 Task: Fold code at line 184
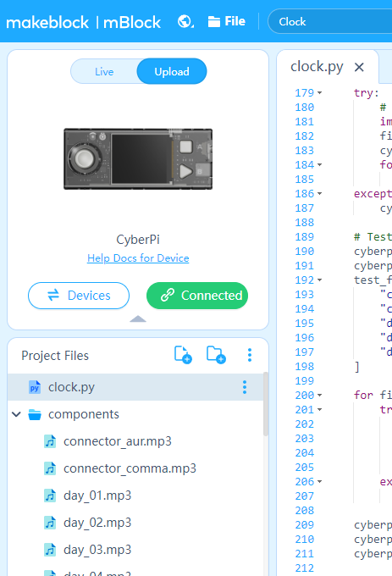pos(320,165)
